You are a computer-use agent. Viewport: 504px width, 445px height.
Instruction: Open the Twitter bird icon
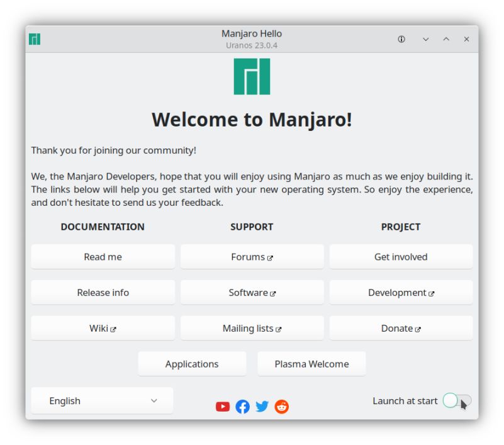pos(262,407)
